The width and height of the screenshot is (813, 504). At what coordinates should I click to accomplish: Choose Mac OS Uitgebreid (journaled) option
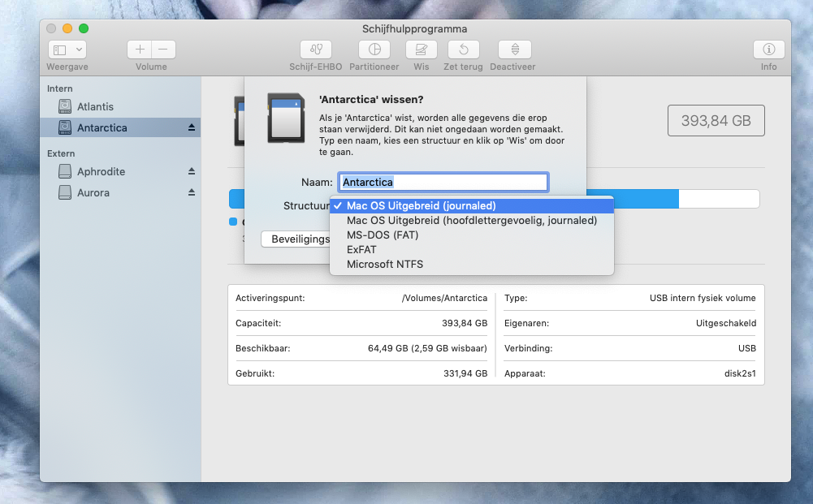point(472,205)
